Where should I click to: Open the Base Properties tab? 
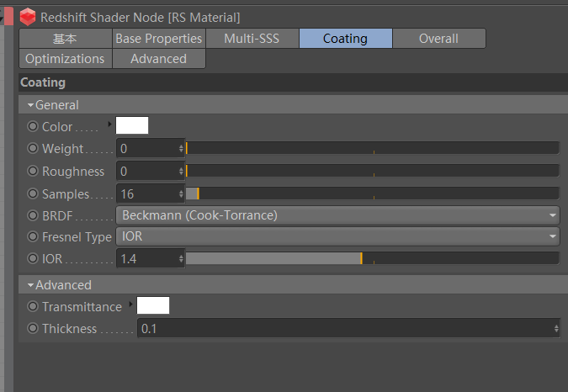159,39
